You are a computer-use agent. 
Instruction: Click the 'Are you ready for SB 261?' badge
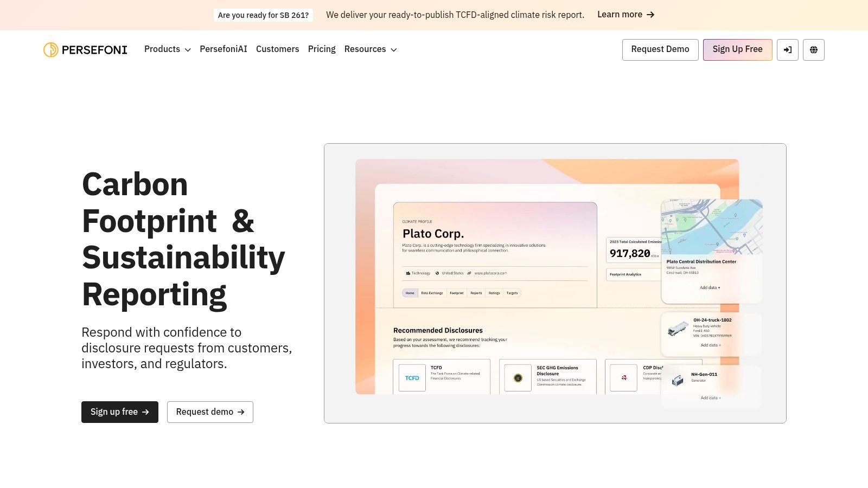[263, 15]
